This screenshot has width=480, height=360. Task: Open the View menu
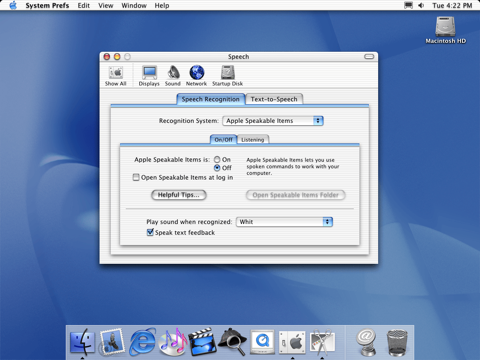click(x=106, y=5)
